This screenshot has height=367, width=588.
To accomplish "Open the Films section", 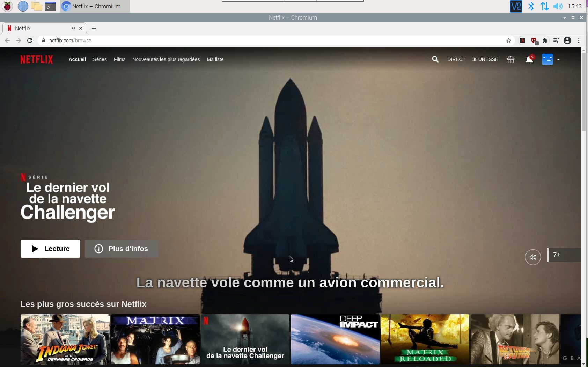I will (x=119, y=59).
